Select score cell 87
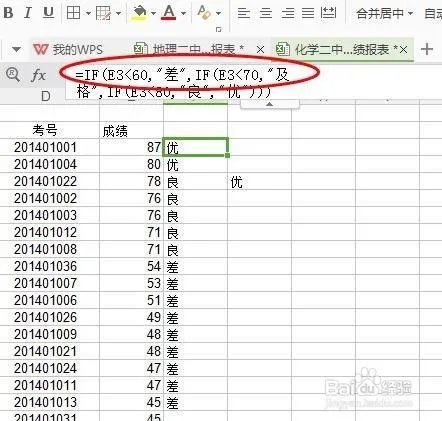 131,147
